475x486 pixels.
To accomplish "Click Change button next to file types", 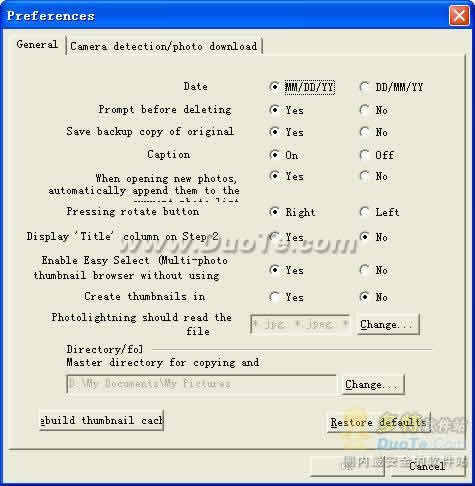I will click(388, 324).
